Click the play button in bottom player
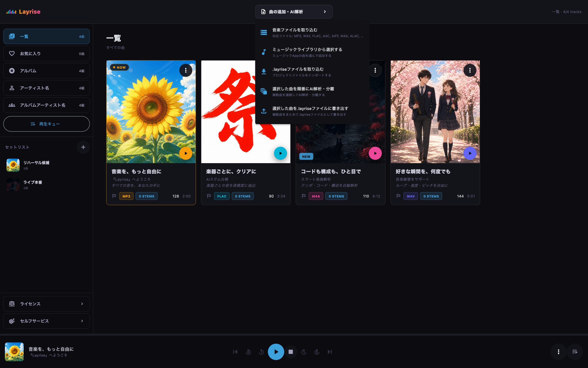This screenshot has height=368, width=588. pos(276,352)
